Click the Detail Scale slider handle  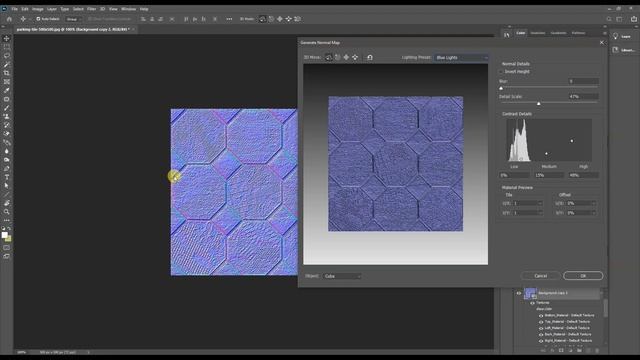coord(539,104)
